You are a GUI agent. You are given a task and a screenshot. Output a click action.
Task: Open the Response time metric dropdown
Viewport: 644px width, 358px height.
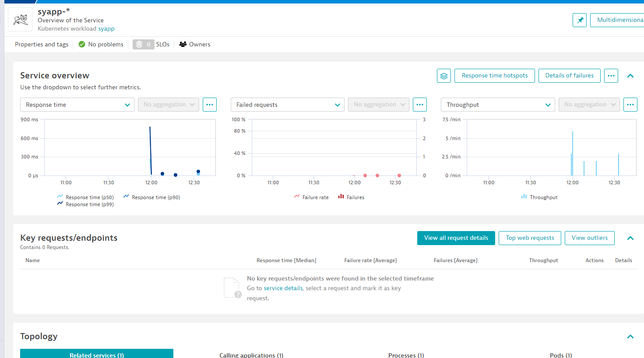pos(77,105)
